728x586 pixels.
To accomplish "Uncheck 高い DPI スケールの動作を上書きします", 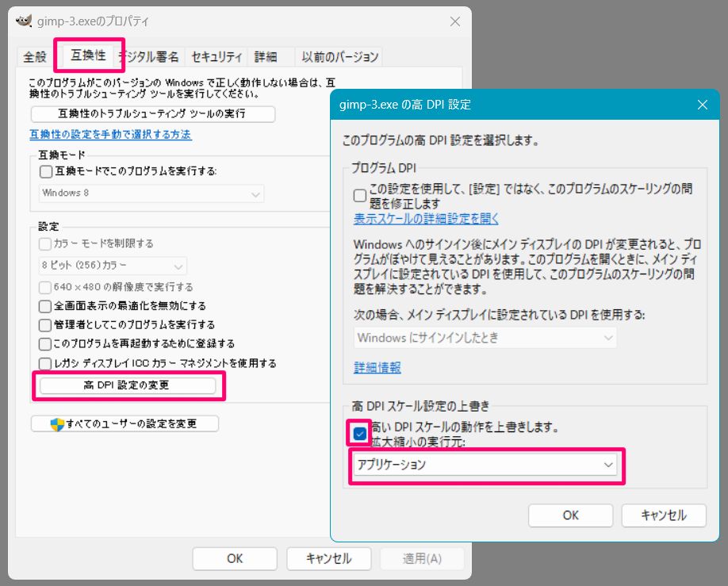I will pyautogui.click(x=360, y=435).
